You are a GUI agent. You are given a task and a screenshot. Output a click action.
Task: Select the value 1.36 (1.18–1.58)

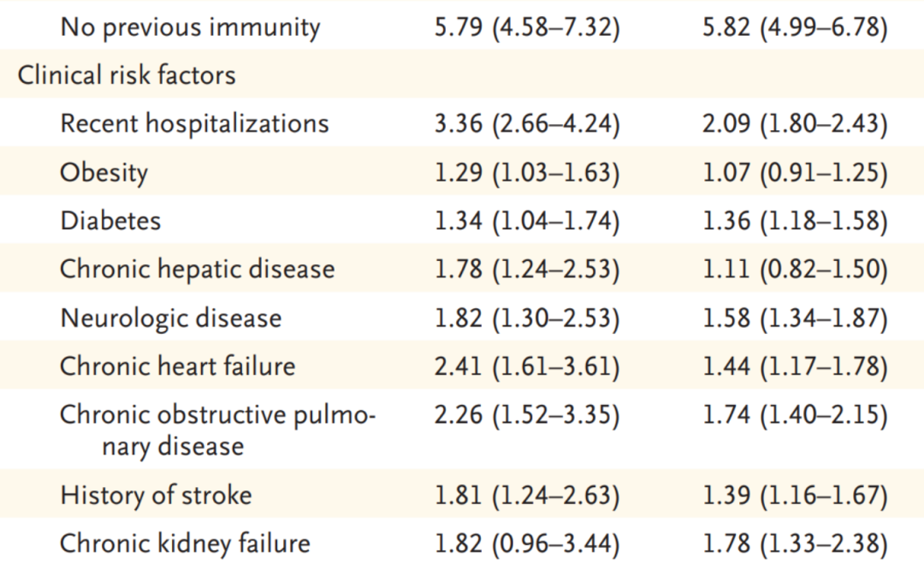click(x=795, y=221)
